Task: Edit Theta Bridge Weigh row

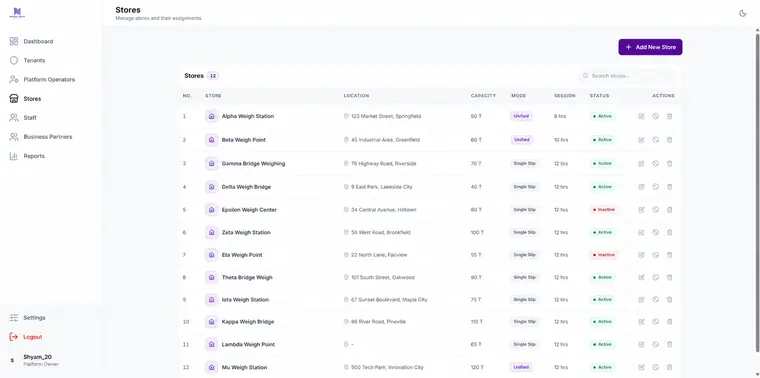Action: (641, 278)
